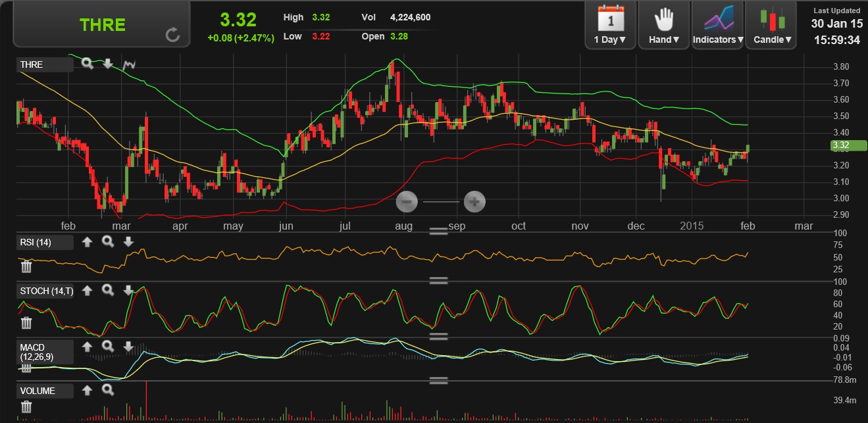Click the magnifier on the STOCH panel
This screenshot has width=868, height=423.
pyautogui.click(x=108, y=291)
